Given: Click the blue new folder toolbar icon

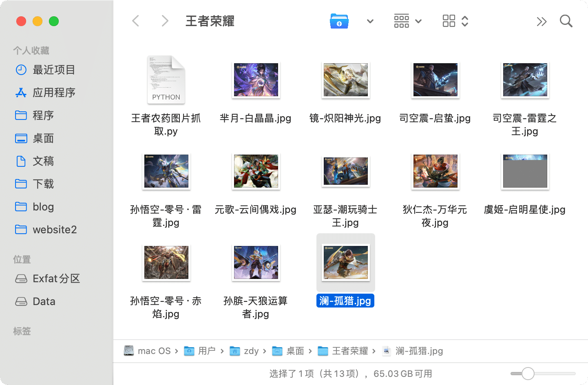Looking at the screenshot, I should 339,21.
